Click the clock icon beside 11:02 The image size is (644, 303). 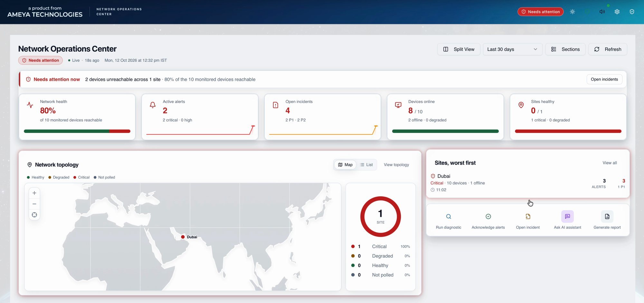(432, 190)
